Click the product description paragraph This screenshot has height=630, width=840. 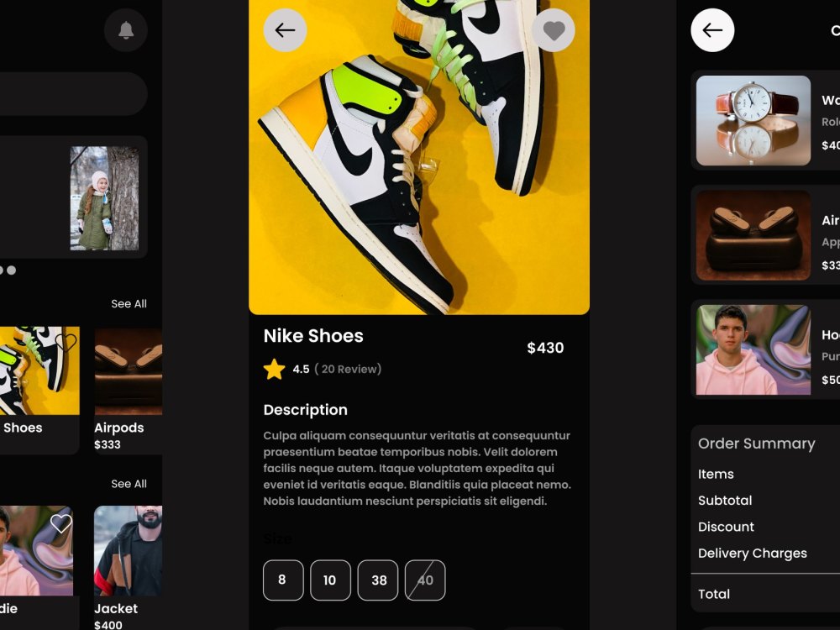click(417, 468)
